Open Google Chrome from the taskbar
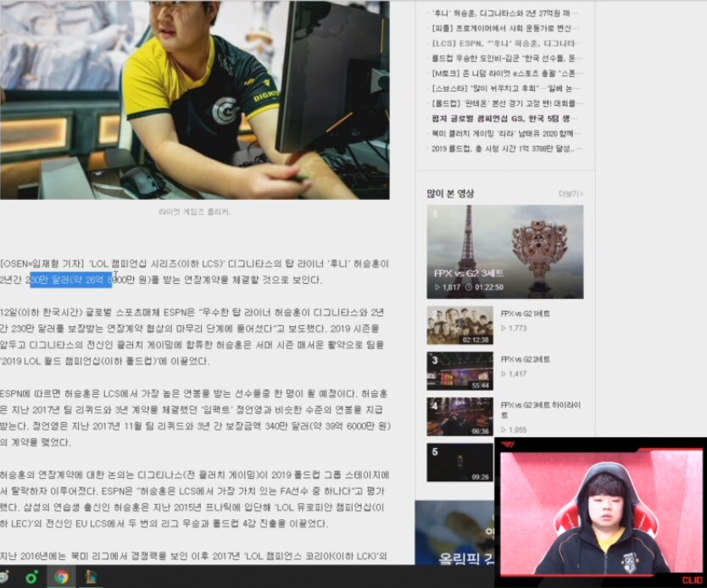The width and height of the screenshot is (707, 588). pos(61,577)
